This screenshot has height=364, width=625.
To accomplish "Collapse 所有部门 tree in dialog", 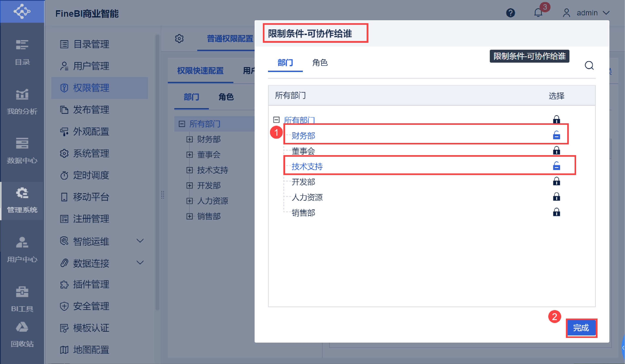I will pos(276,120).
